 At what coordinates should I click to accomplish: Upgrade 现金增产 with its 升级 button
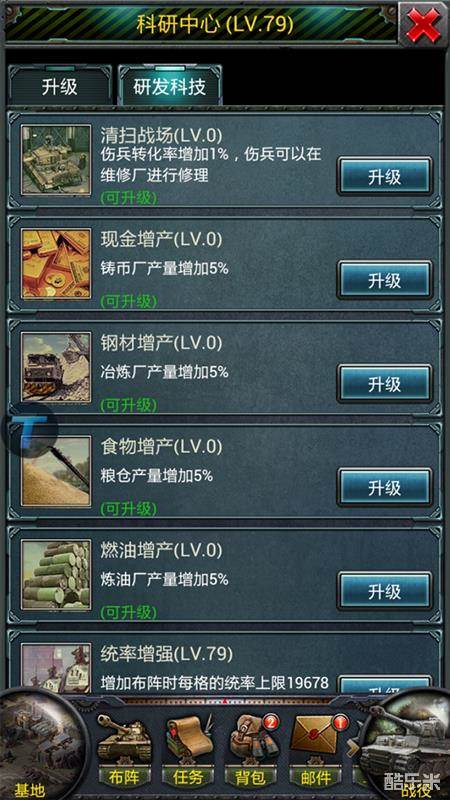click(x=385, y=280)
